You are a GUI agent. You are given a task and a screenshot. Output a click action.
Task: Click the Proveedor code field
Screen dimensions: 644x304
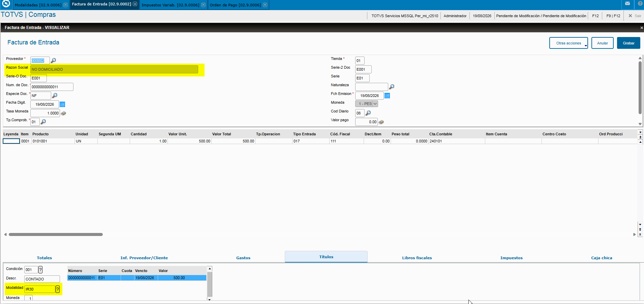[40, 61]
